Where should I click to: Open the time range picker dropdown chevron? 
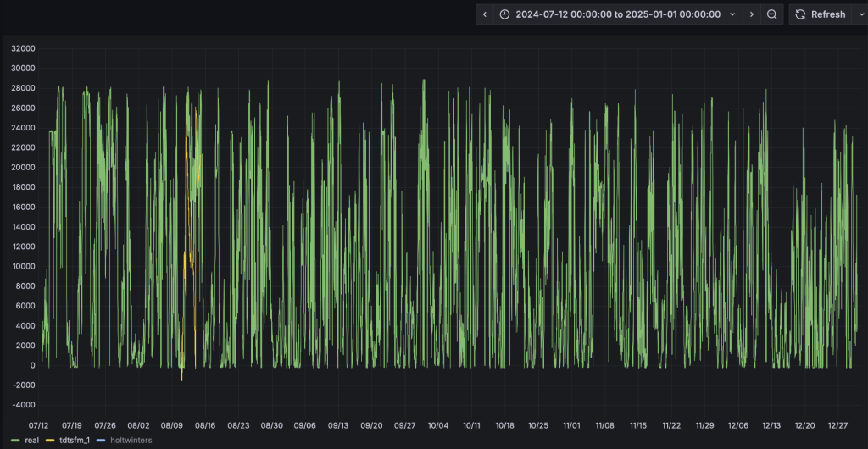732,14
